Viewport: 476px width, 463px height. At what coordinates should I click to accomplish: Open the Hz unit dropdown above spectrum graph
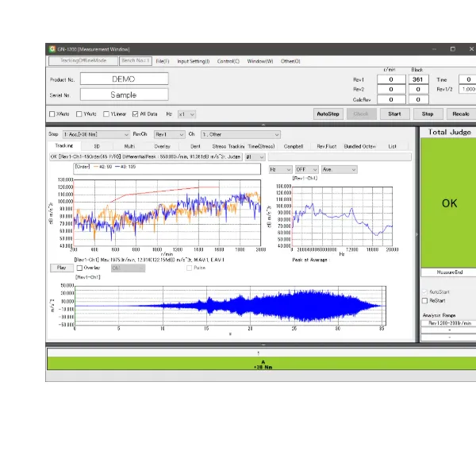[281, 169]
